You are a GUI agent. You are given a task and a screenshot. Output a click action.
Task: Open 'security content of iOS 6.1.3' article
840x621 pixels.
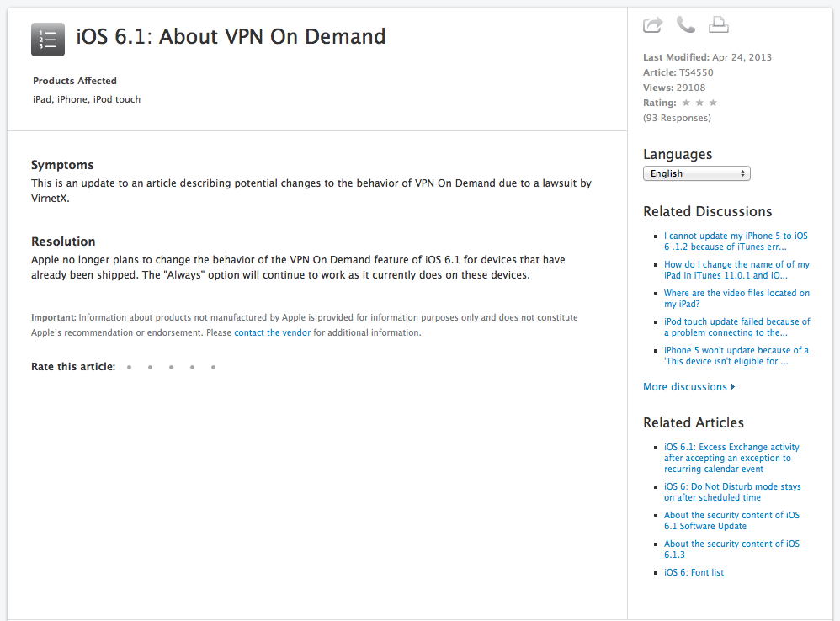(731, 549)
